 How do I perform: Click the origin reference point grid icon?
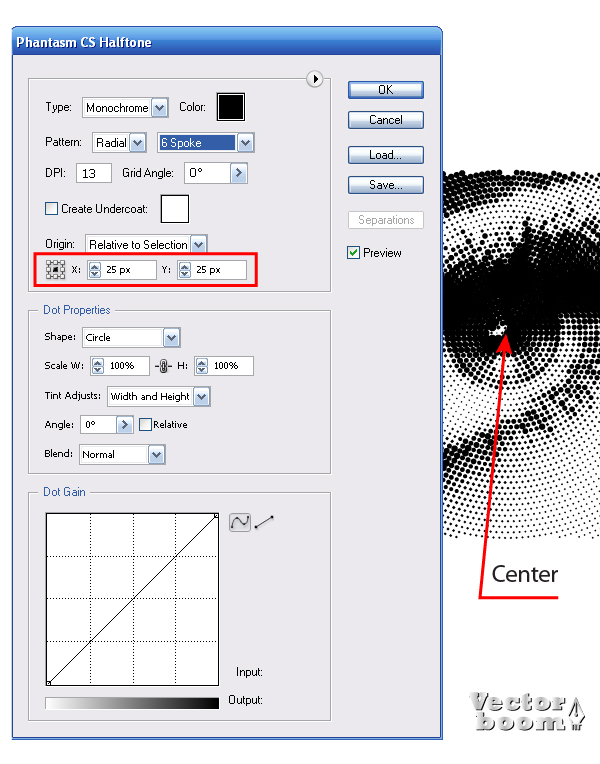56,269
